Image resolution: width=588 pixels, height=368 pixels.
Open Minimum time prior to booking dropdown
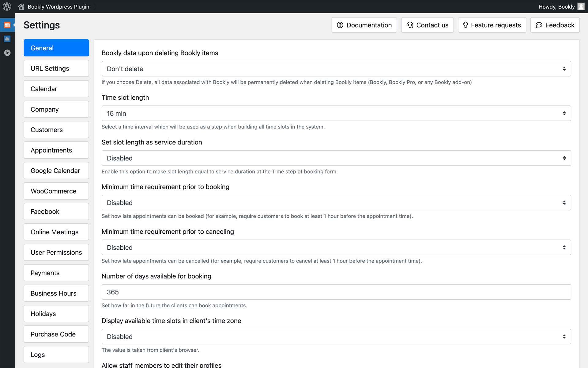pyautogui.click(x=336, y=203)
